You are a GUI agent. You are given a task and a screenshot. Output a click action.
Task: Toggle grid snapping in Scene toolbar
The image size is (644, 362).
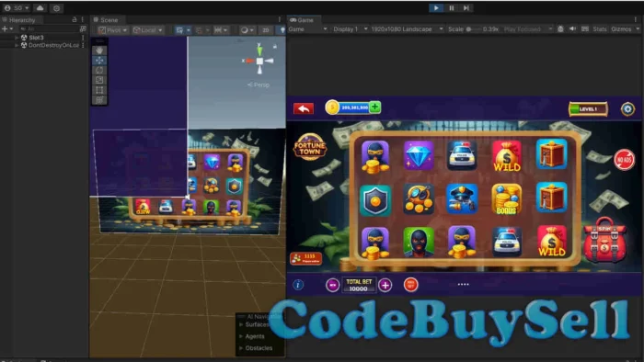point(199,30)
